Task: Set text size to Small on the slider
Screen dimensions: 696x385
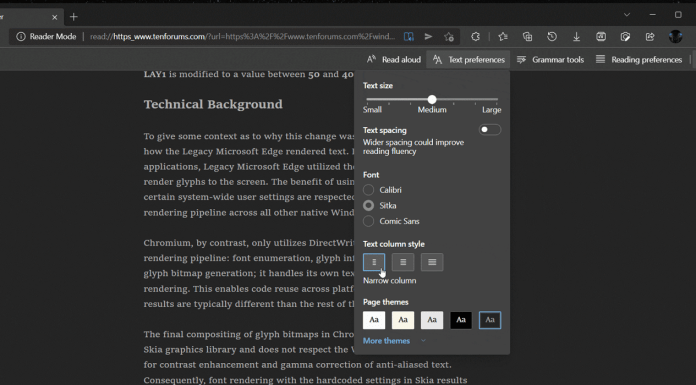Action: 367,99
